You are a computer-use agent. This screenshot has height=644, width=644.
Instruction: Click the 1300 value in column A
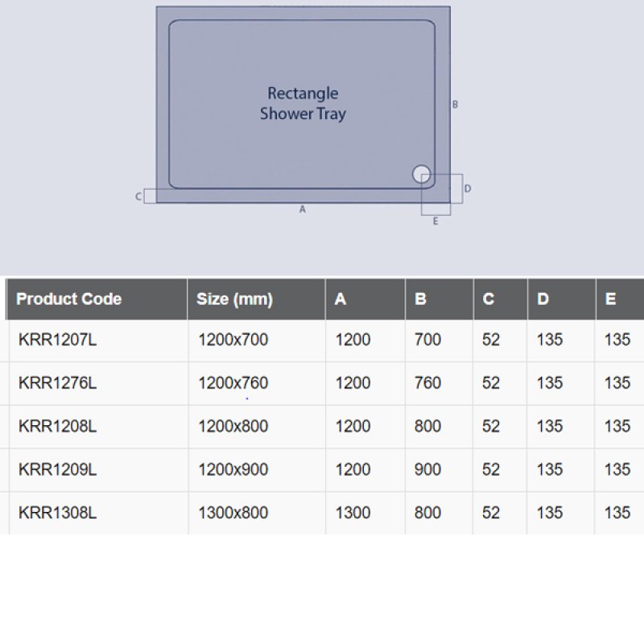coord(353,513)
